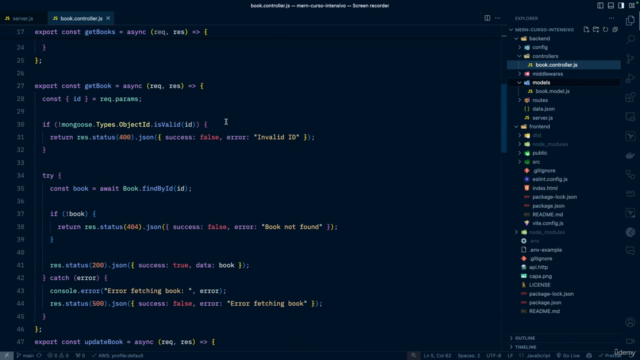Viewport: 640px width, 360px height.
Task: Expand the public folder
Action: [x=540, y=153]
